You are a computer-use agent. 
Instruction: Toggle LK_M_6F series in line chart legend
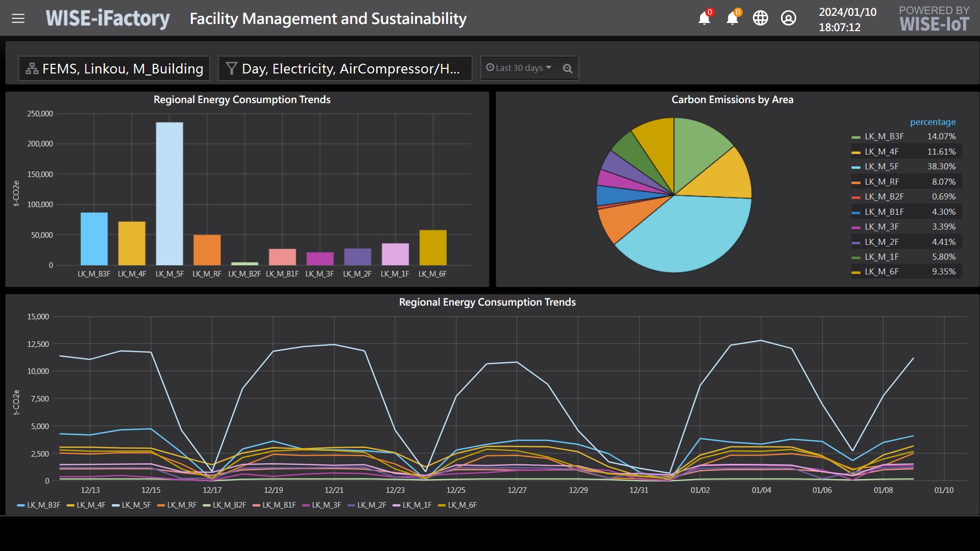coord(458,505)
